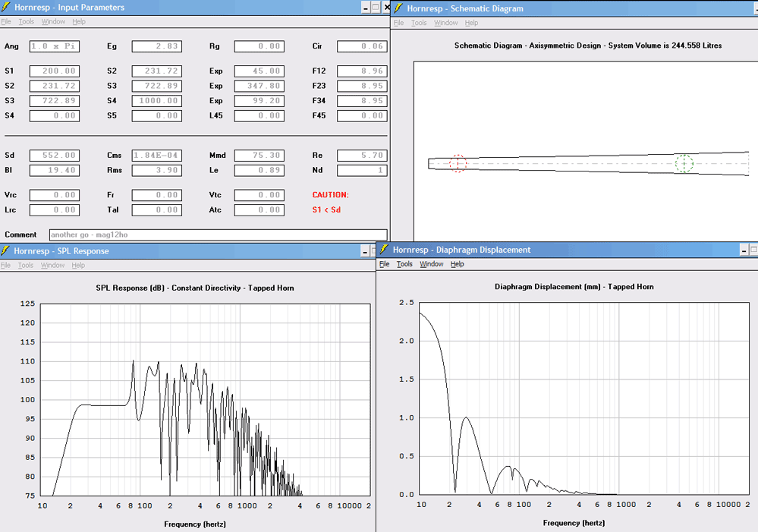Viewport: 758px width, 532px height.
Task: Open Window menu in Diaphragm Displacement window
Action: pyautogui.click(x=431, y=264)
